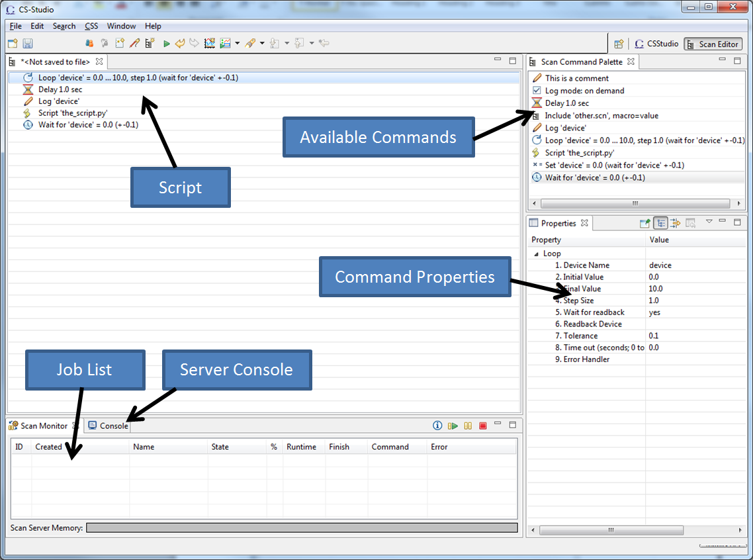Screen dimensions: 753x560
Task: Toggle the 'Log mode: on demand' checkbox
Action: point(537,91)
